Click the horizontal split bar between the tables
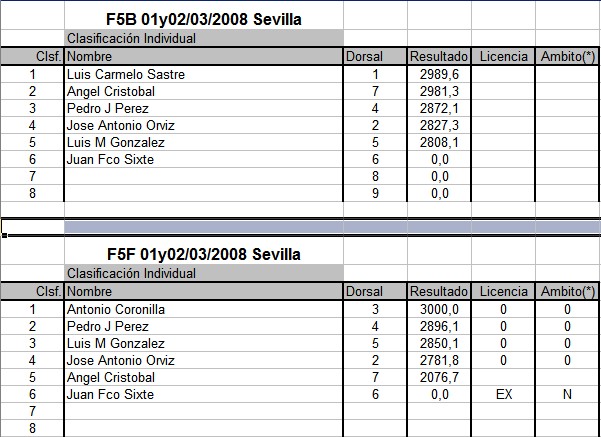 [300, 227]
